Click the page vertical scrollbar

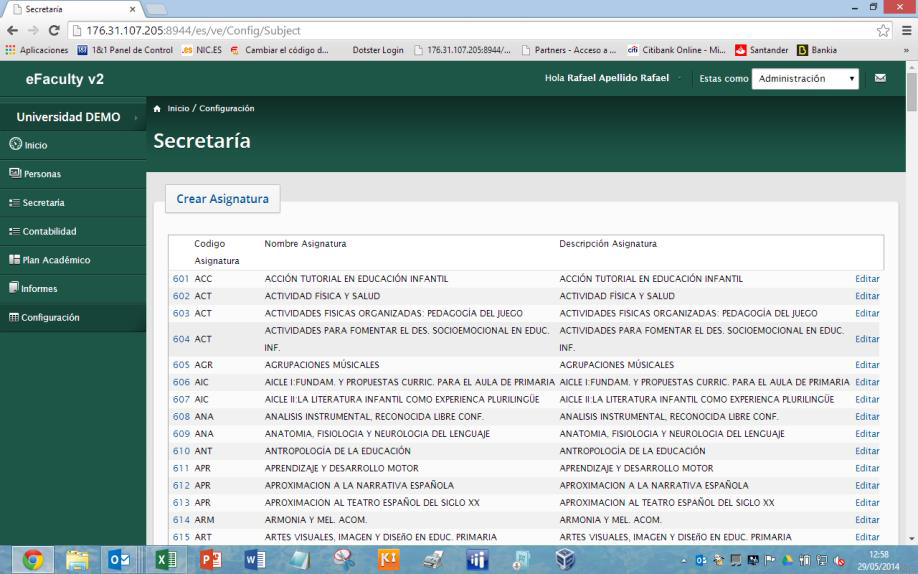coord(911,300)
